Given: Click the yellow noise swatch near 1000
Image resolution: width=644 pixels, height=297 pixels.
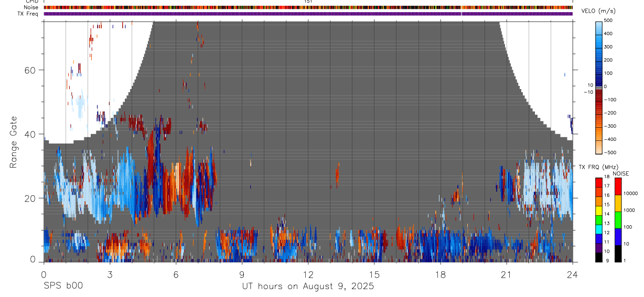Looking at the screenshot, I should (618, 203).
